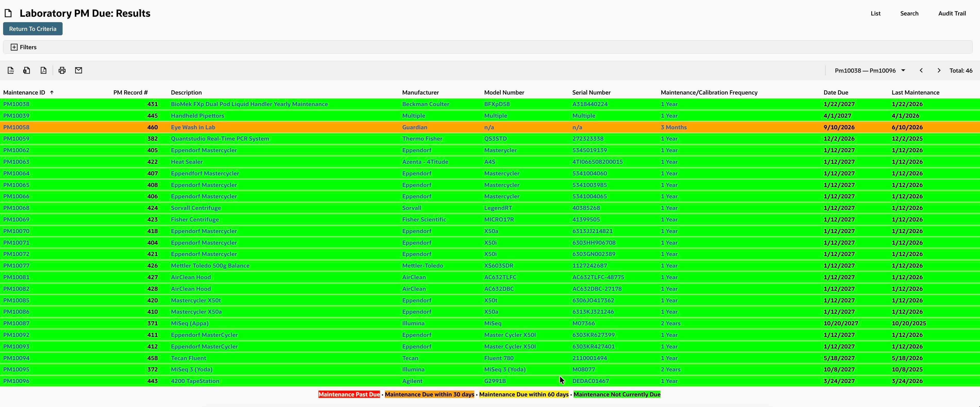Export results as CSV file

(11, 70)
